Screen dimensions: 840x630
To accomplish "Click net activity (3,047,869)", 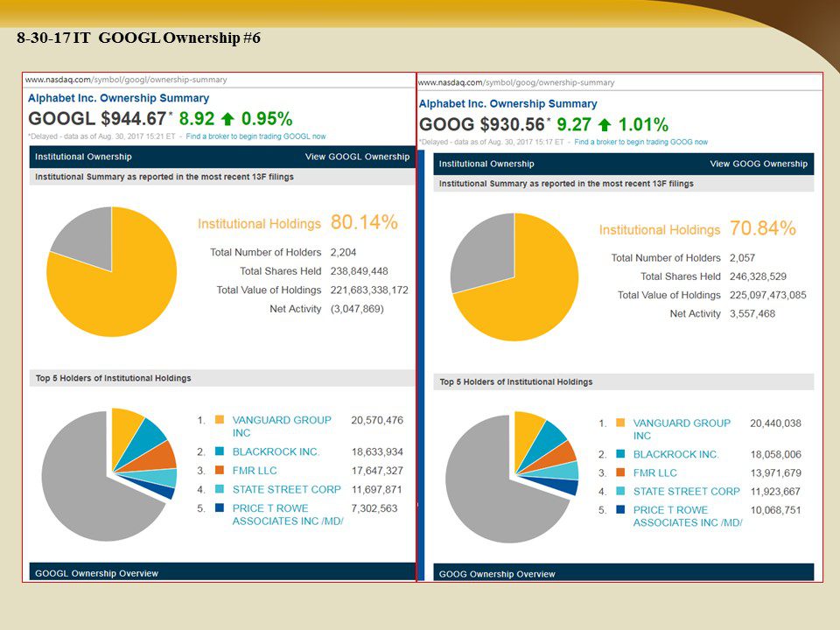I will coord(357,309).
